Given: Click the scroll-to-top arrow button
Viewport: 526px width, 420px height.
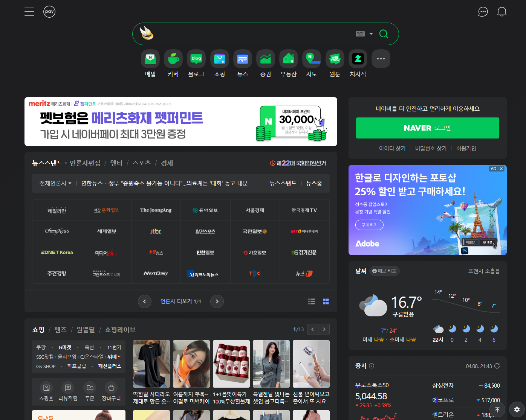Looking at the screenshot, I should click(497, 409).
